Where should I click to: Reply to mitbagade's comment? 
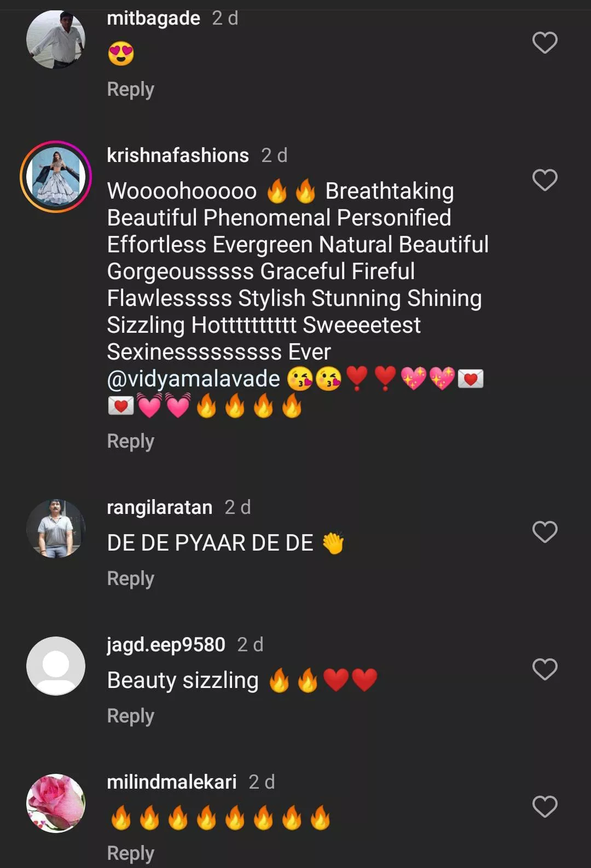[x=130, y=89]
